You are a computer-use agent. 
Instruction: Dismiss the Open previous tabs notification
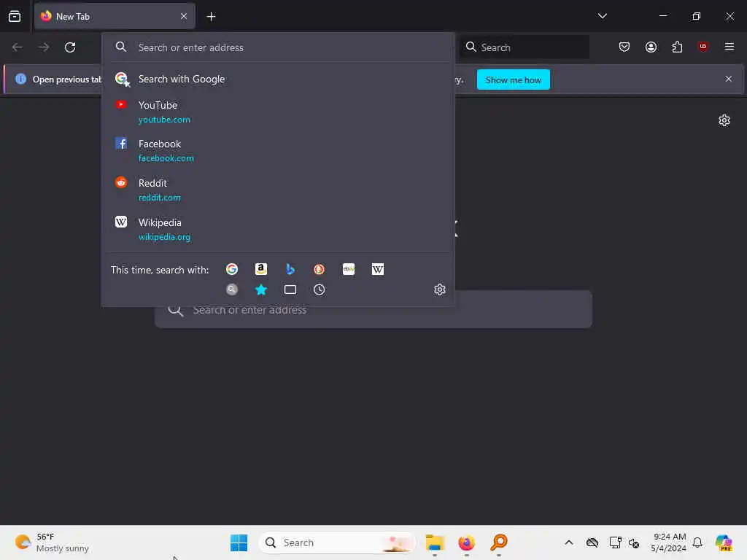pos(729,79)
